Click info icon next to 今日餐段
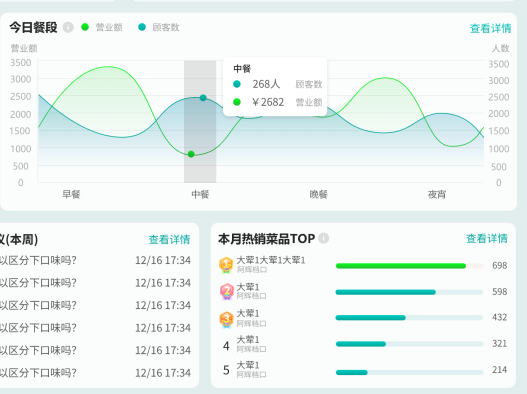527x394 pixels. [68, 27]
